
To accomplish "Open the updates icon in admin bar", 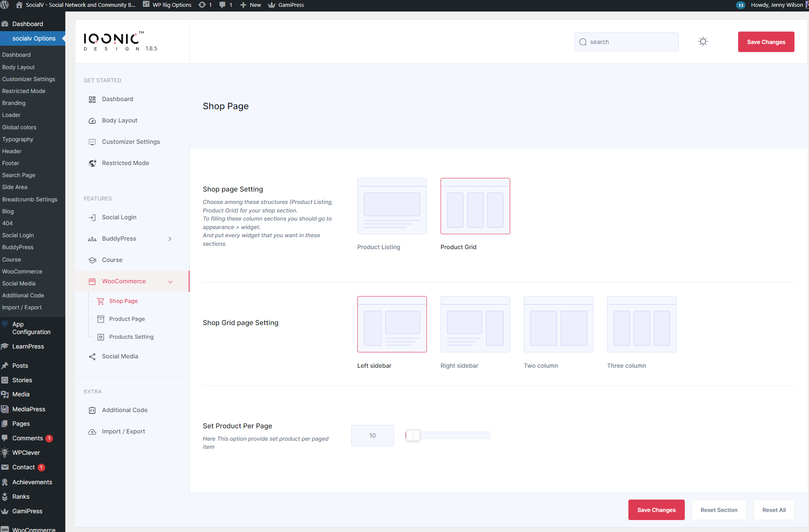I will (x=202, y=5).
